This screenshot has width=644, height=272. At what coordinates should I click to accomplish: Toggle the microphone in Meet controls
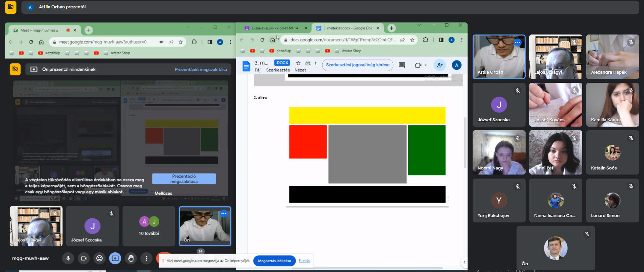[x=68, y=258]
